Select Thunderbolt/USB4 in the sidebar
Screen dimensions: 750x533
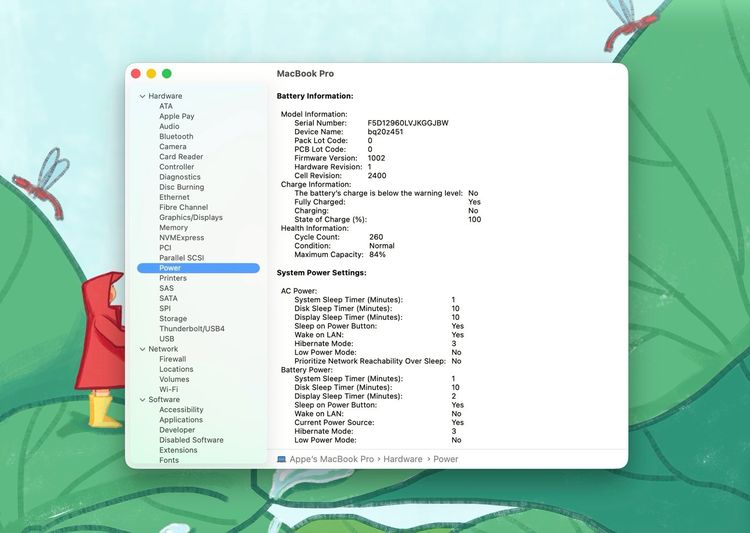191,329
